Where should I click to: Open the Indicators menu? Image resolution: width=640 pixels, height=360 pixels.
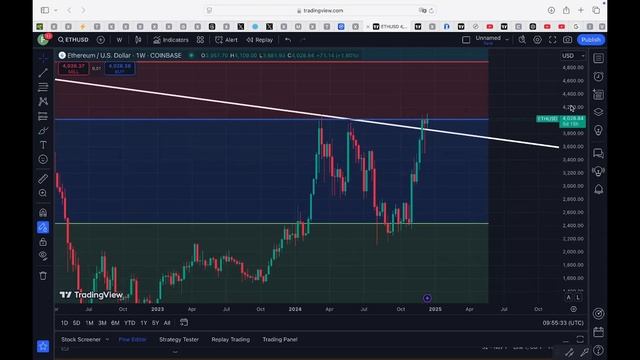pos(171,40)
